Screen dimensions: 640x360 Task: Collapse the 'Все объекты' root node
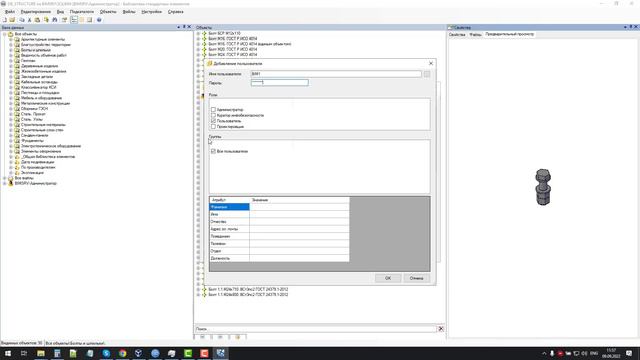[5, 34]
